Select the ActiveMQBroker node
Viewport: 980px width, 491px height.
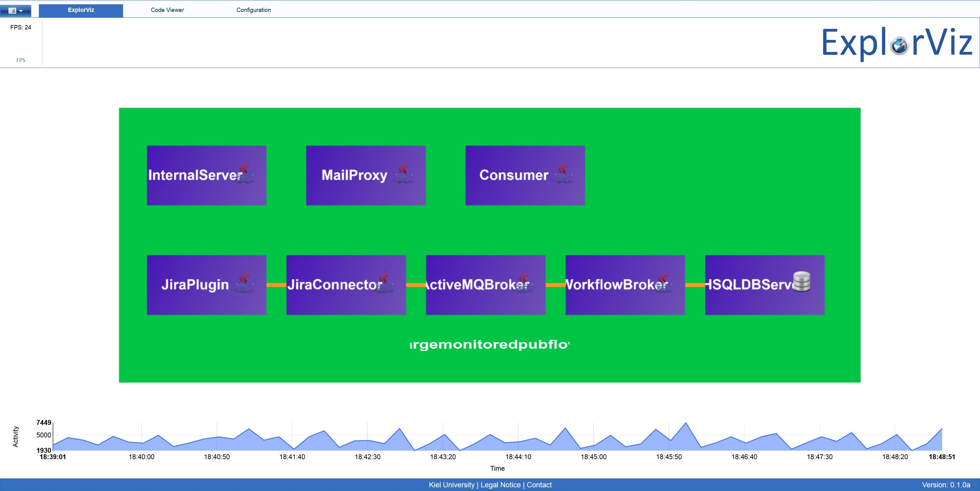(x=486, y=285)
